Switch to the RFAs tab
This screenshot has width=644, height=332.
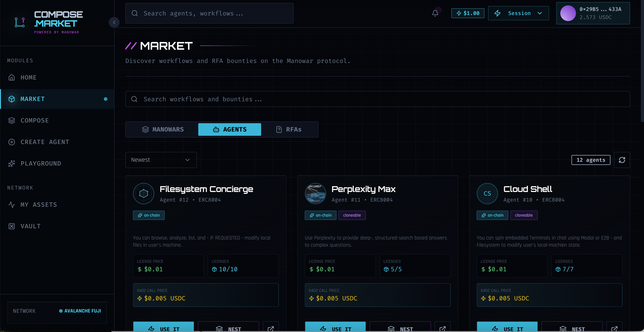pos(289,129)
